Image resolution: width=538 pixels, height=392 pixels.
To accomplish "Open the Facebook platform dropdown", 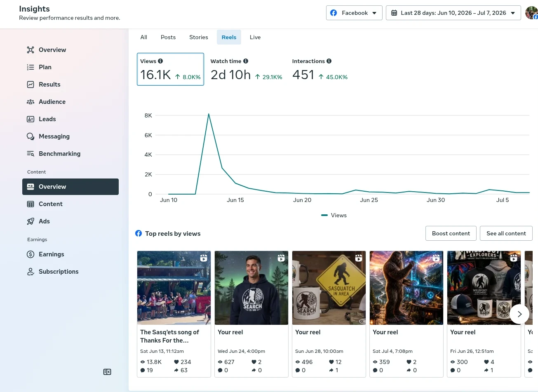I will [354, 13].
